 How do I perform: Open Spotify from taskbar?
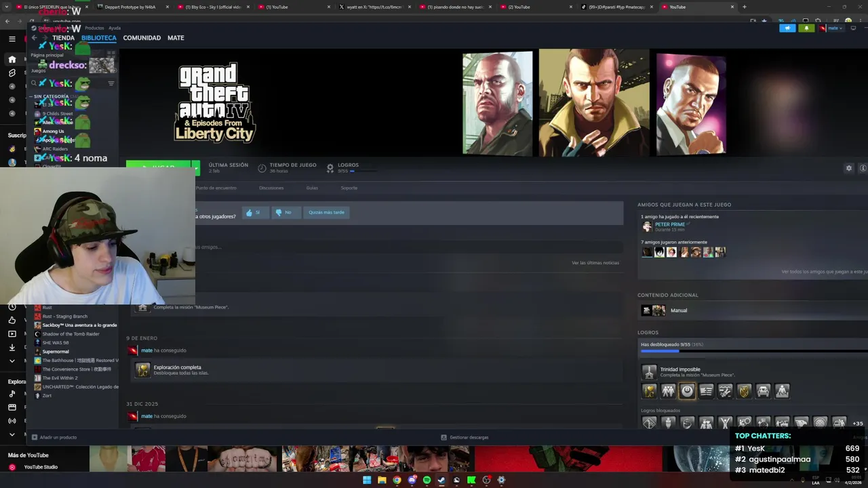pyautogui.click(x=427, y=480)
